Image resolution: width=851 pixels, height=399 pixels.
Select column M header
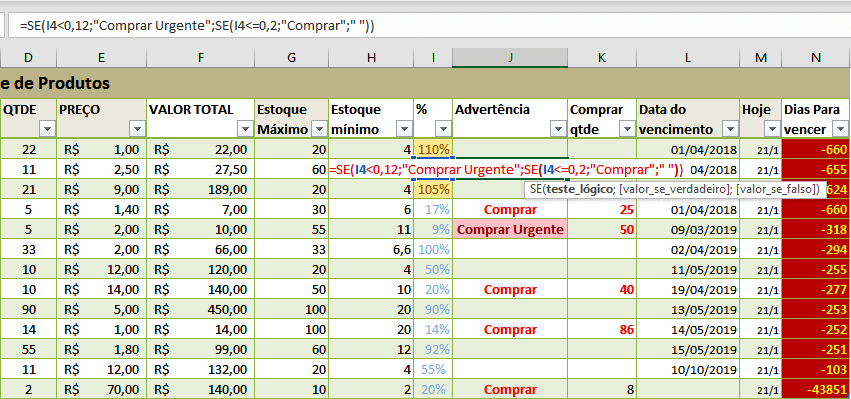[761, 58]
